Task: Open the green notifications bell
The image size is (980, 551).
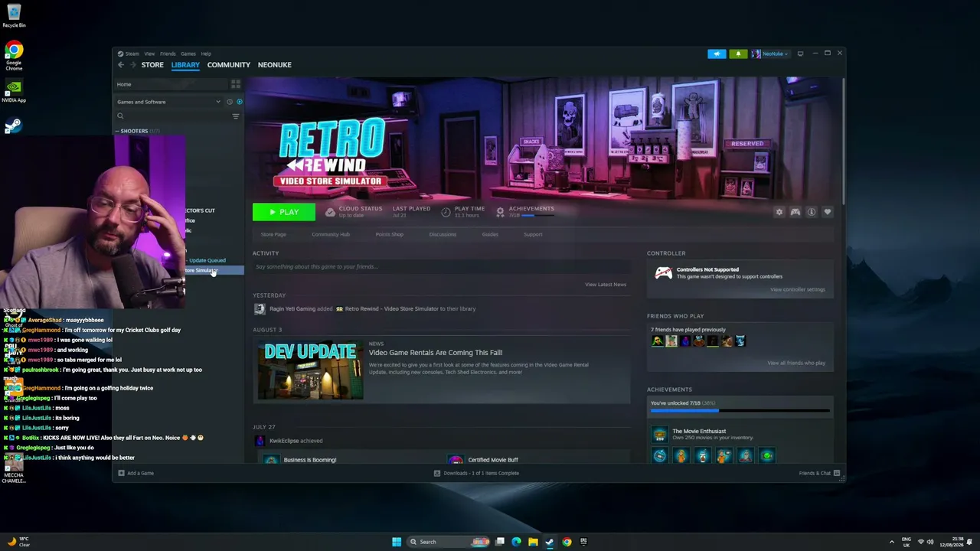Action: [738, 54]
